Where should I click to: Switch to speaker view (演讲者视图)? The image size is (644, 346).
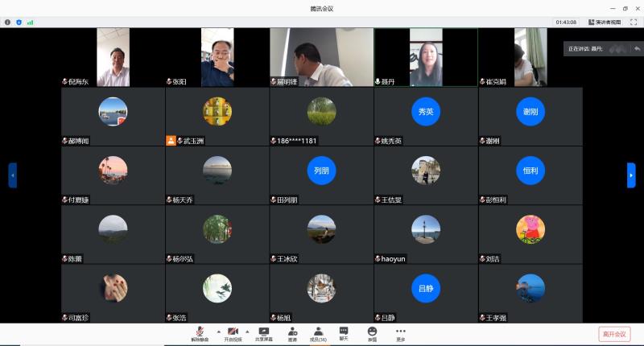[x=605, y=22]
